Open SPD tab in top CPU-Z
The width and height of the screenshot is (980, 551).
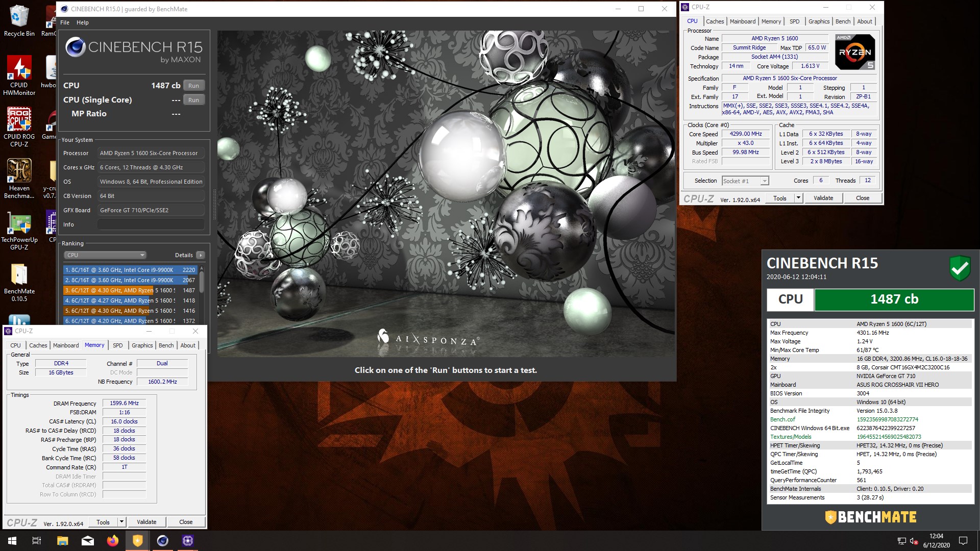[x=794, y=21]
